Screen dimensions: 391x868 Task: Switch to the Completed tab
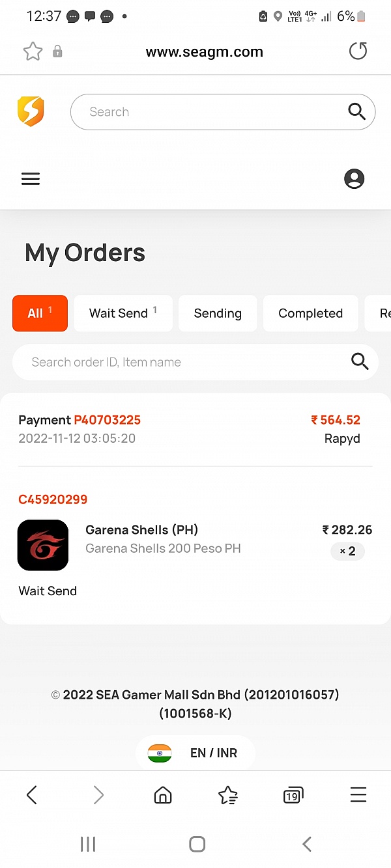(x=310, y=313)
